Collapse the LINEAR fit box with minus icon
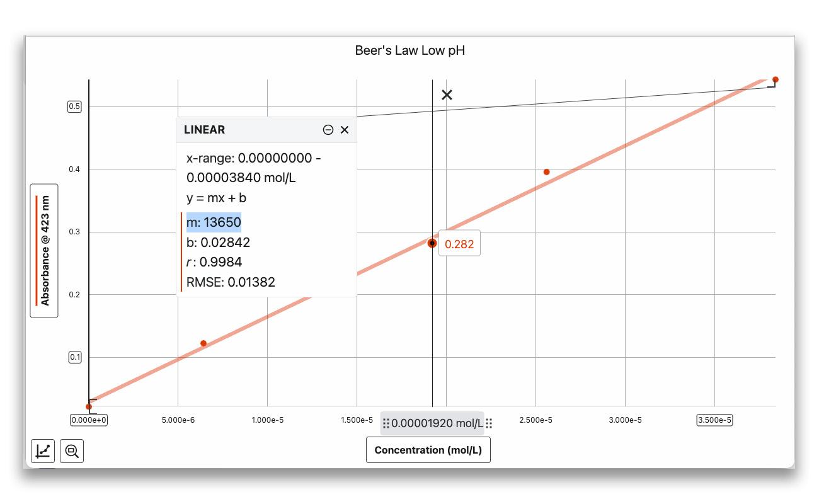 (328, 130)
